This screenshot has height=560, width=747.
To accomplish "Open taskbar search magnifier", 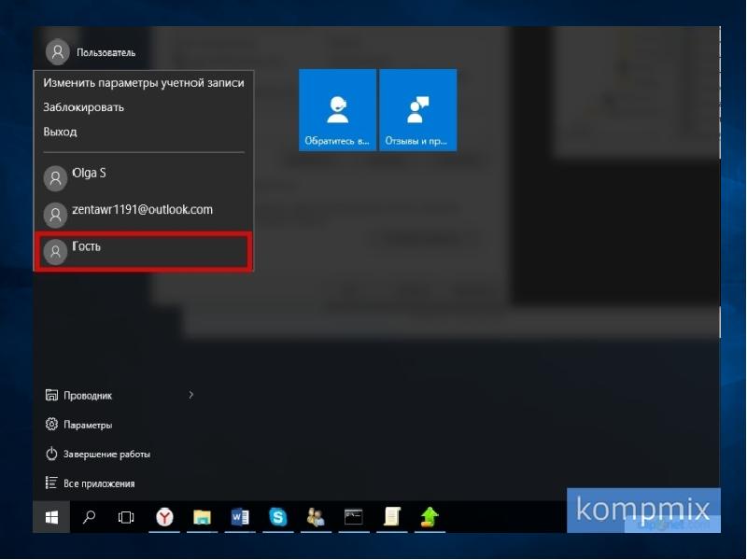I will click(90, 517).
